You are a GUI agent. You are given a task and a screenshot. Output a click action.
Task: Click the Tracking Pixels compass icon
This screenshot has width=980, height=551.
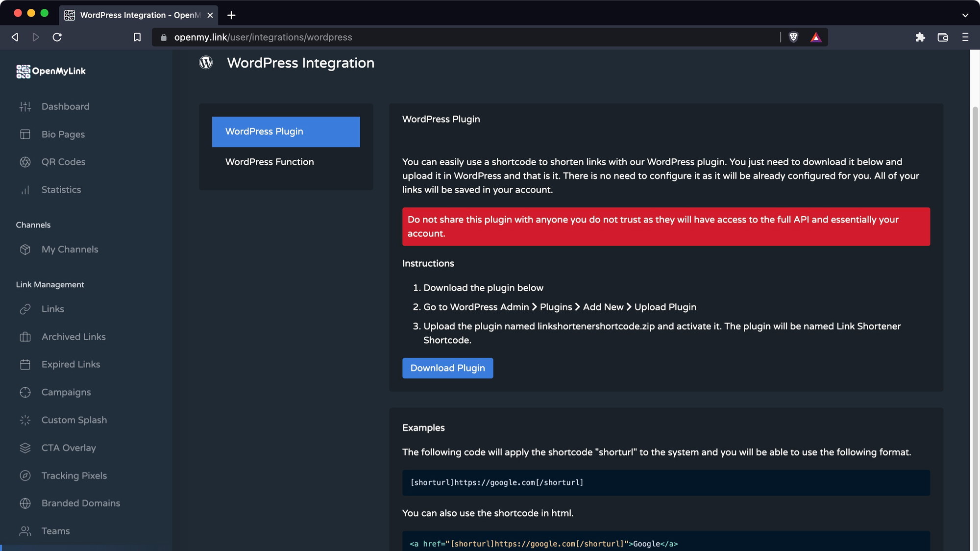click(25, 476)
